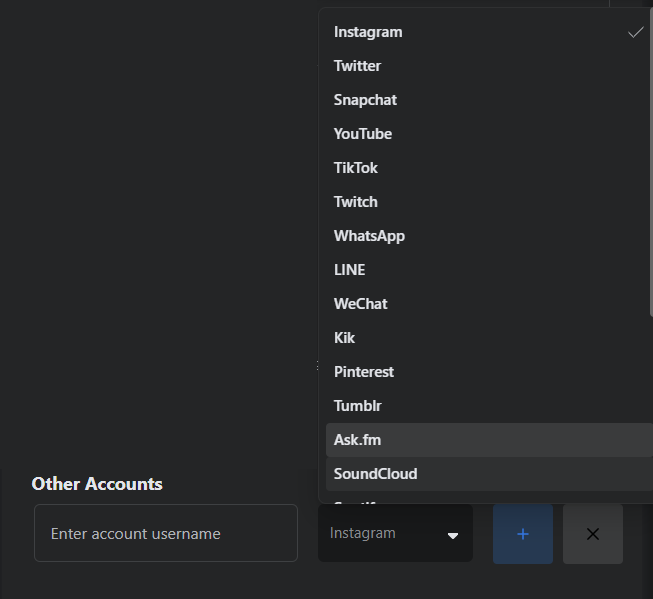Screen dimensions: 653x599
Task: Select Kik option
Action: pyautogui.click(x=489, y=338)
